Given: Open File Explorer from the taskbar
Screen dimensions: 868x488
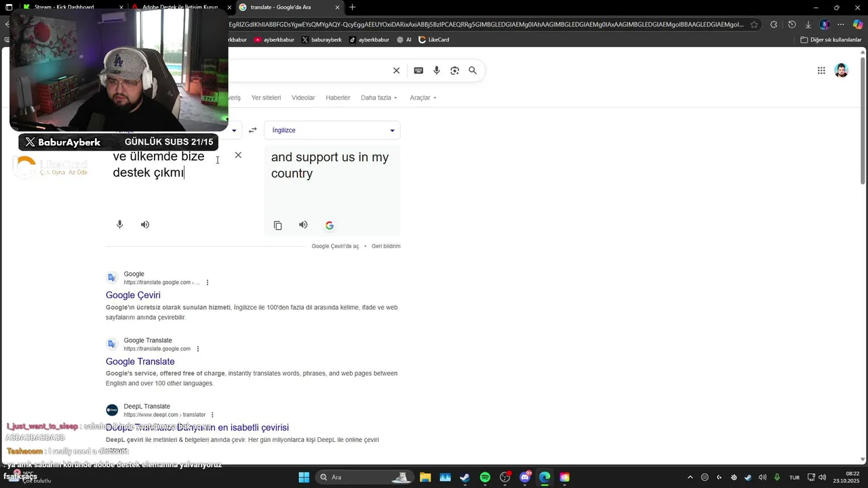Looking at the screenshot, I should [x=425, y=477].
